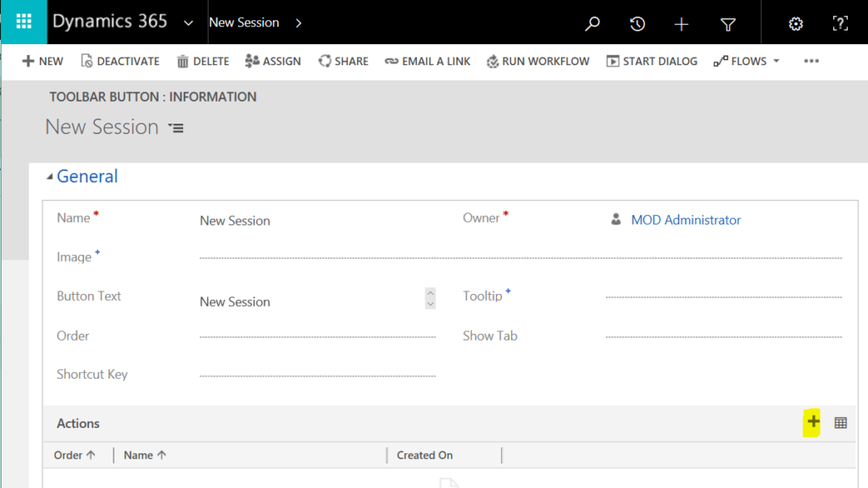The image size is (868, 488).
Task: Click START DIALOG command
Action: 652,61
